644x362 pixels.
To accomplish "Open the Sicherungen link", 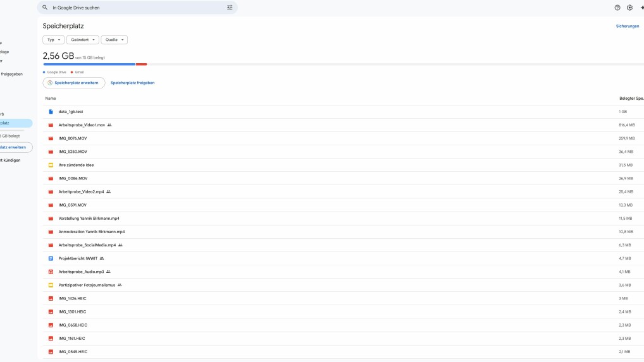I will [x=627, y=26].
